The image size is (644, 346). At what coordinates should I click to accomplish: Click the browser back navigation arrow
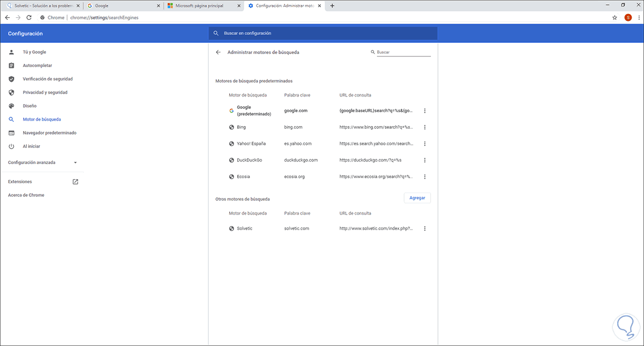point(8,17)
